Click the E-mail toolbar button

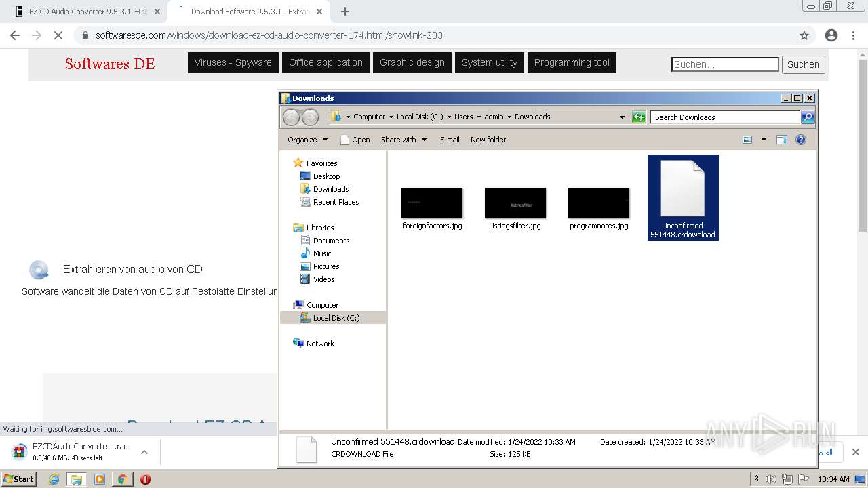click(x=450, y=140)
